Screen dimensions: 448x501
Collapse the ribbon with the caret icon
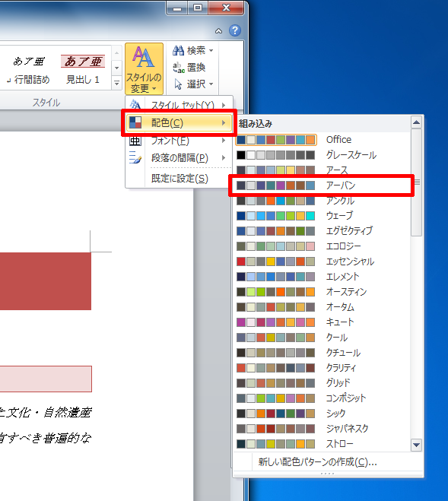(x=219, y=31)
